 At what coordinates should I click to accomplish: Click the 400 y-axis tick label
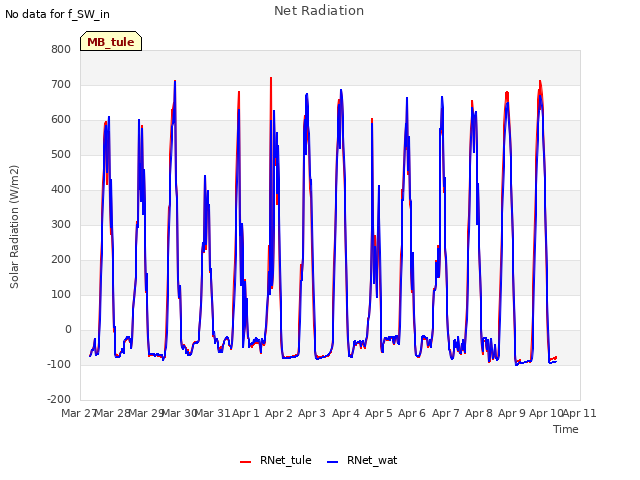point(61,189)
